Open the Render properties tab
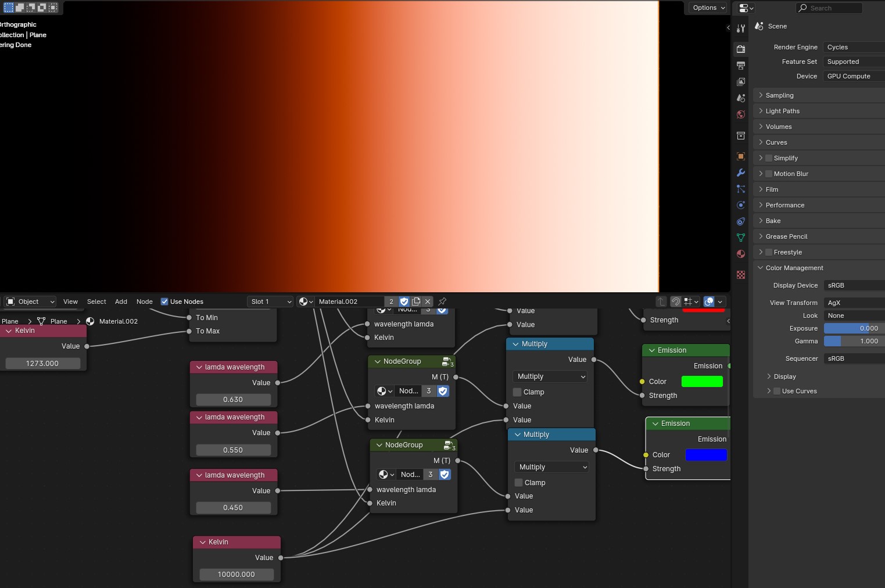The width and height of the screenshot is (885, 588). (741, 49)
